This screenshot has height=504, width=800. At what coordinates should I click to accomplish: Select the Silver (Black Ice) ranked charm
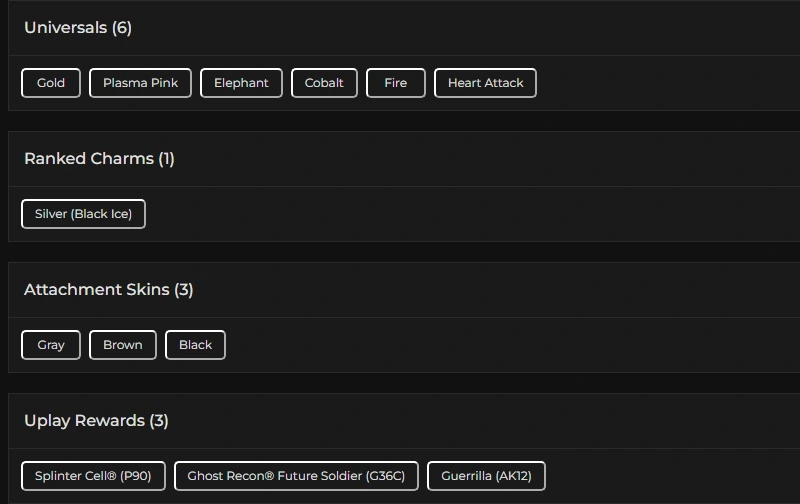[x=83, y=214]
